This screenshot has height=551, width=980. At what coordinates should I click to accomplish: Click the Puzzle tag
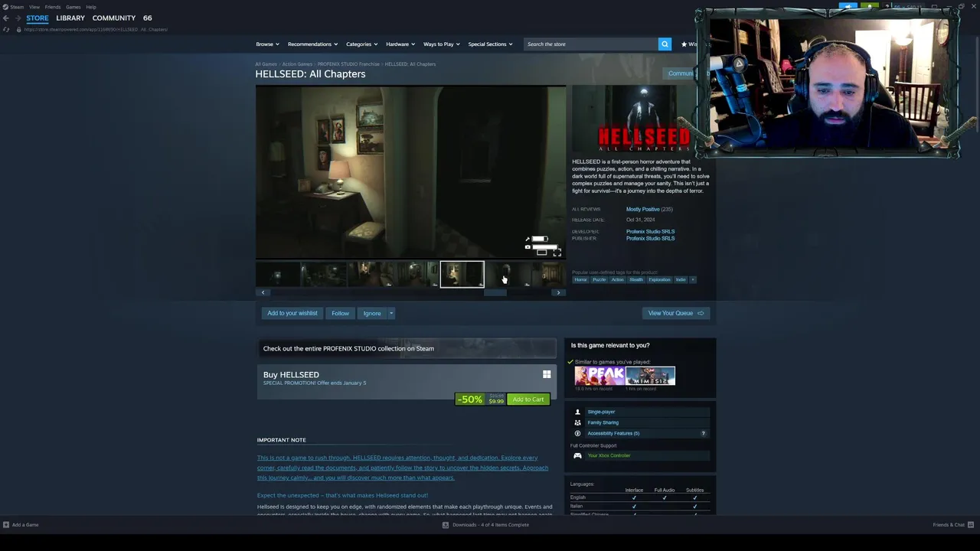(x=599, y=279)
